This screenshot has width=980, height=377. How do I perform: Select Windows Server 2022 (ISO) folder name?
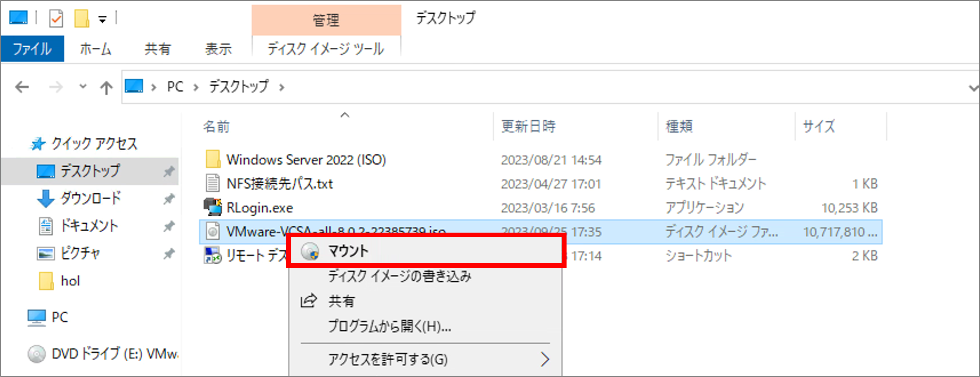point(306,160)
